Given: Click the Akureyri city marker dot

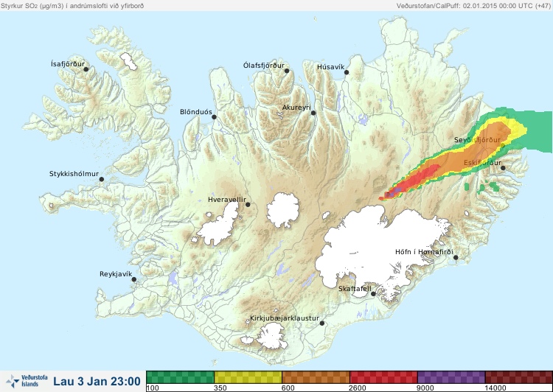Looking at the screenshot, I should 313,113.
